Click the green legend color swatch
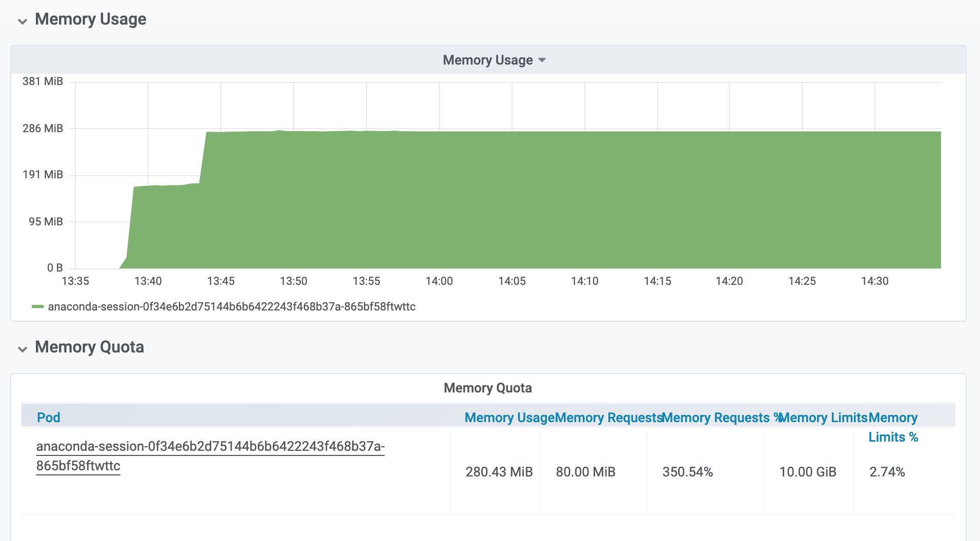The height and width of the screenshot is (541, 980). (37, 307)
